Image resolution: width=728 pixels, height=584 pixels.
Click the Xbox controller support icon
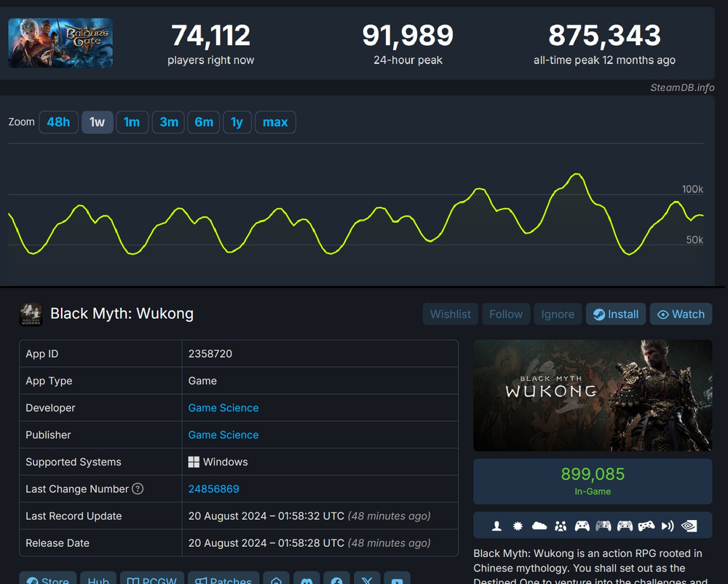(x=582, y=526)
